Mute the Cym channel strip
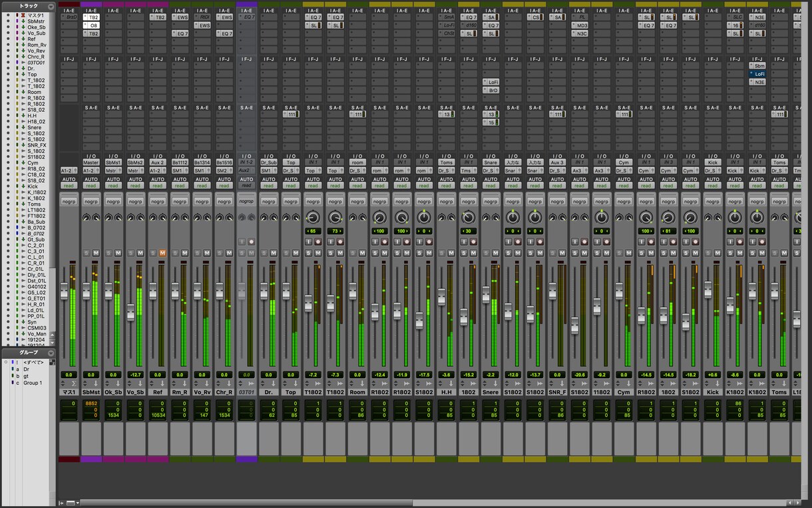 tap(628, 253)
